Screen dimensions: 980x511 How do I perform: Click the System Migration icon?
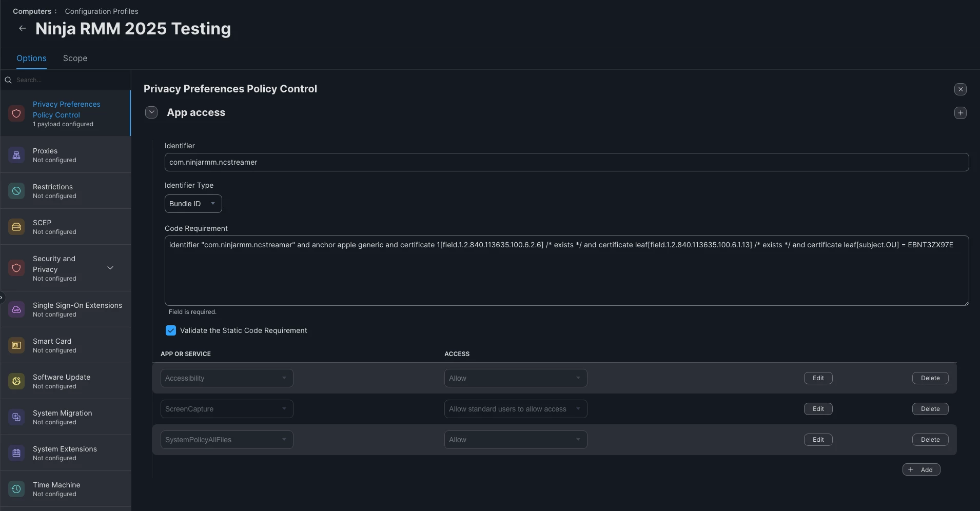coord(16,417)
